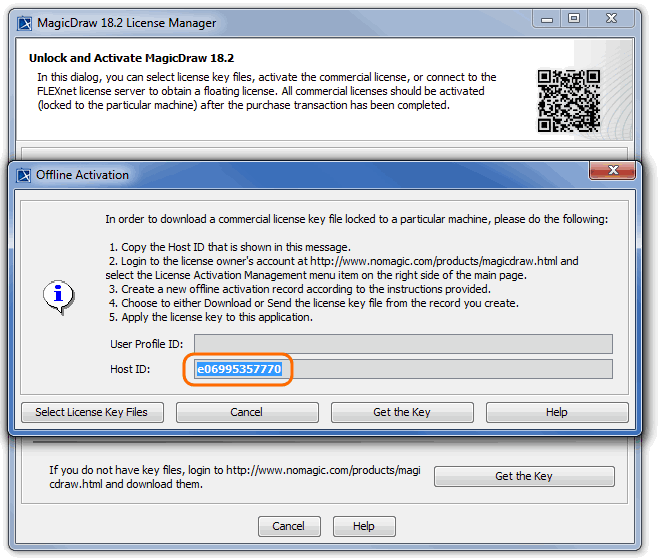Click step '3. Create a new offline activation record' text
659x559 pixels.
(300, 289)
